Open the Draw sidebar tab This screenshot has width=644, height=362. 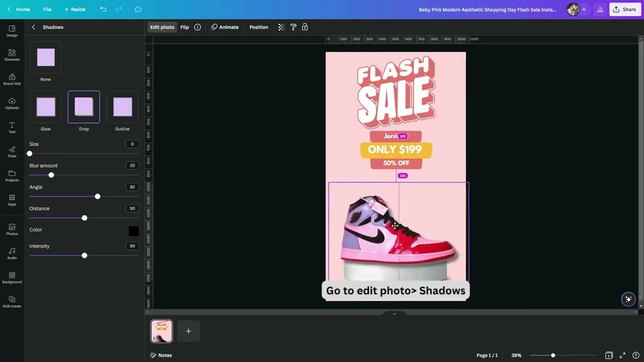click(x=12, y=151)
